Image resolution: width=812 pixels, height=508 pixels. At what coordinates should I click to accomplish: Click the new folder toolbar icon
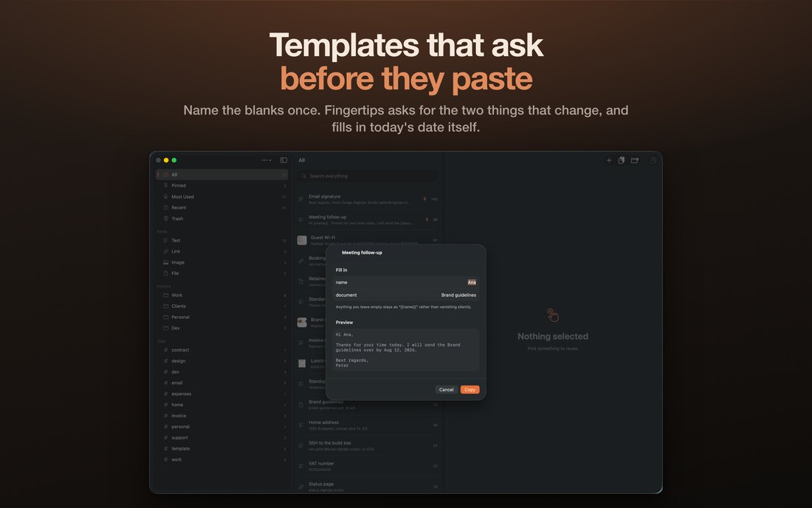click(634, 160)
